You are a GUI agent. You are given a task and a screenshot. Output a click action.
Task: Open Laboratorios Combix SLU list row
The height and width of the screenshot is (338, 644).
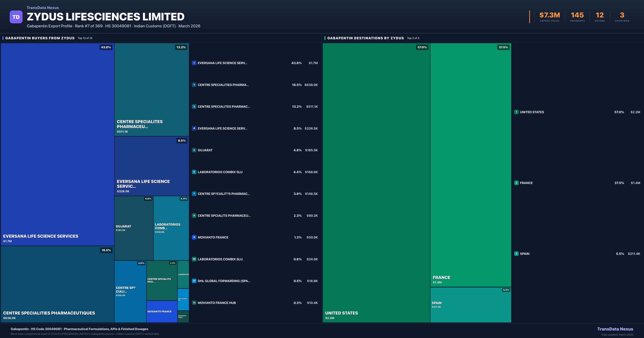tap(220, 172)
